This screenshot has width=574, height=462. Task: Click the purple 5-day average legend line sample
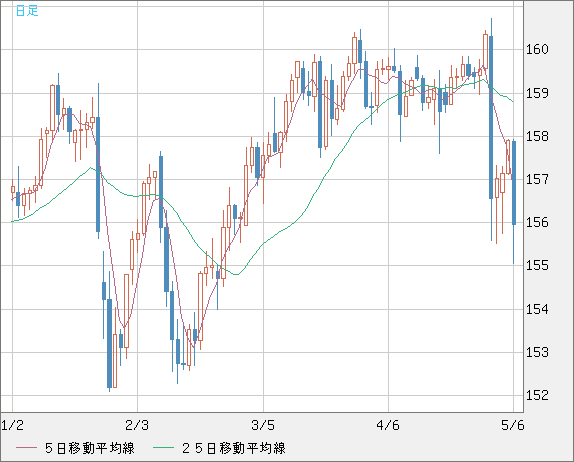tap(26, 448)
